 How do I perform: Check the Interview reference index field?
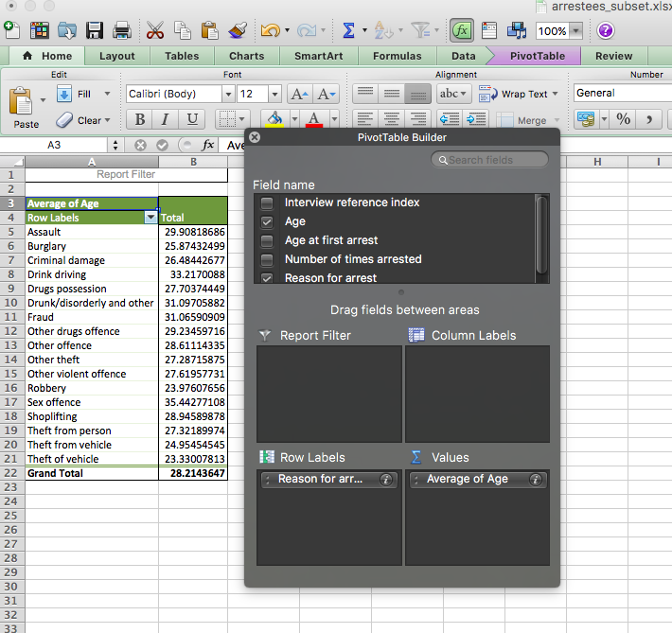click(x=267, y=202)
